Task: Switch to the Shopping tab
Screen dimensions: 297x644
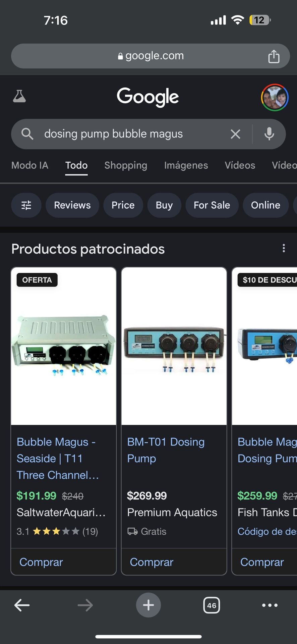Action: [126, 165]
